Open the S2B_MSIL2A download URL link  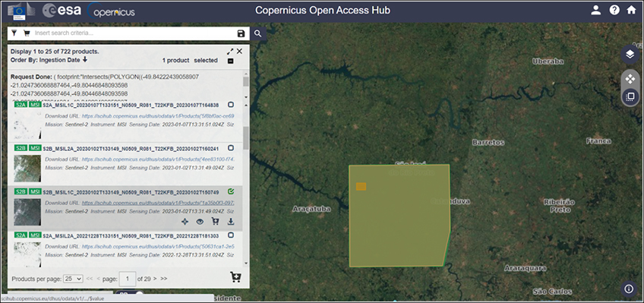point(158,159)
